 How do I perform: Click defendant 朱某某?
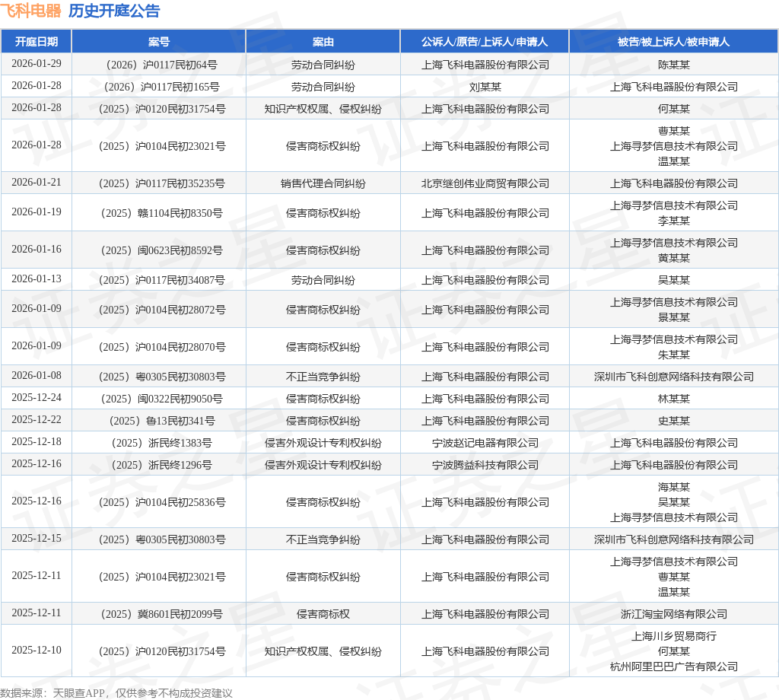pos(674,355)
